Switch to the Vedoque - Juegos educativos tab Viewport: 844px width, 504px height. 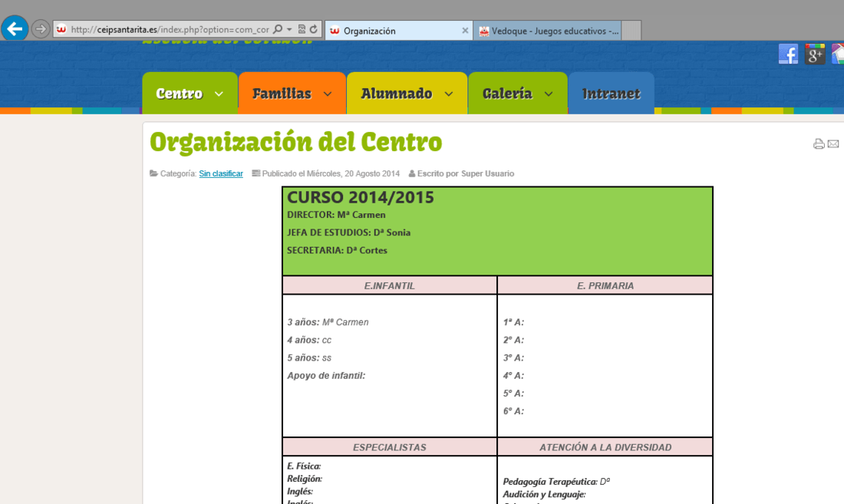(x=548, y=31)
